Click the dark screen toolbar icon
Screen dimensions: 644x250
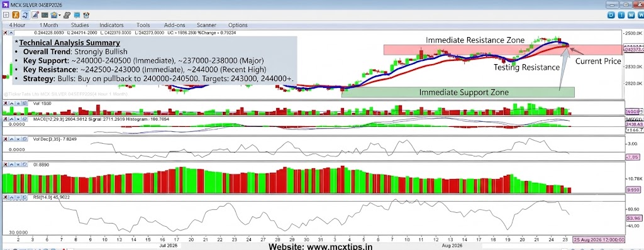pyautogui.click(x=45, y=15)
